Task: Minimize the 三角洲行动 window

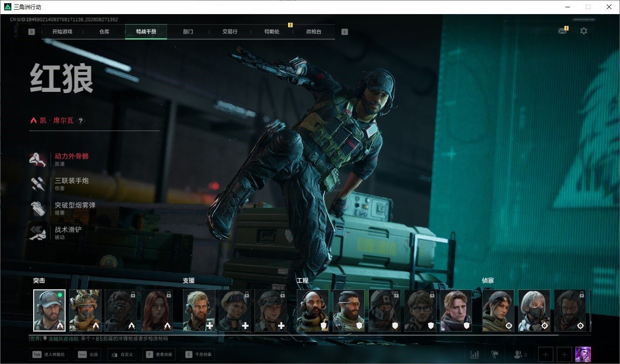Action: 568,7
